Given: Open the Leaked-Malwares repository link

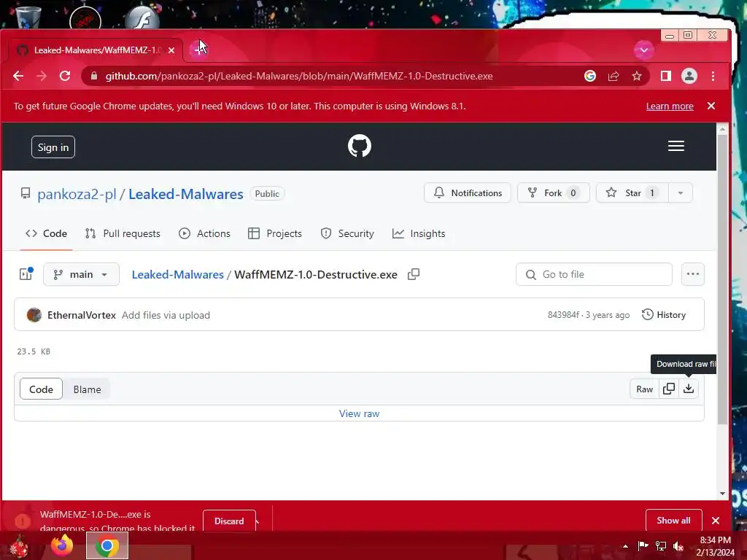Looking at the screenshot, I should [186, 194].
